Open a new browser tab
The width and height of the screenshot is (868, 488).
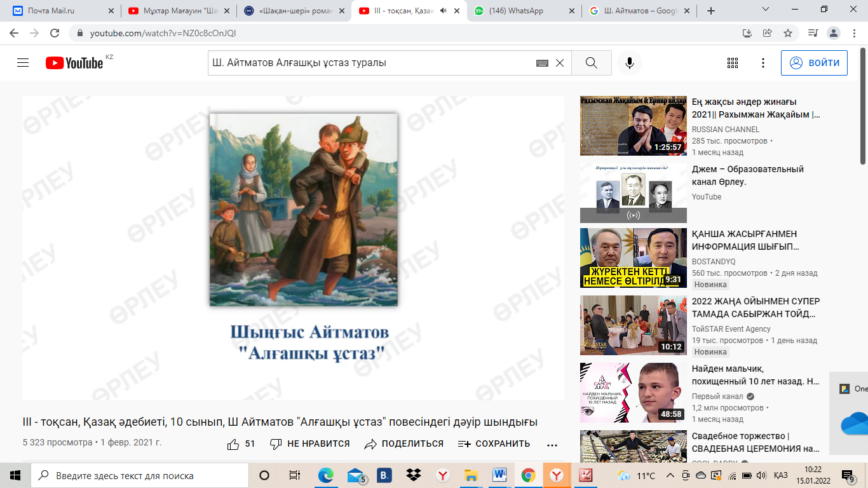tap(711, 11)
